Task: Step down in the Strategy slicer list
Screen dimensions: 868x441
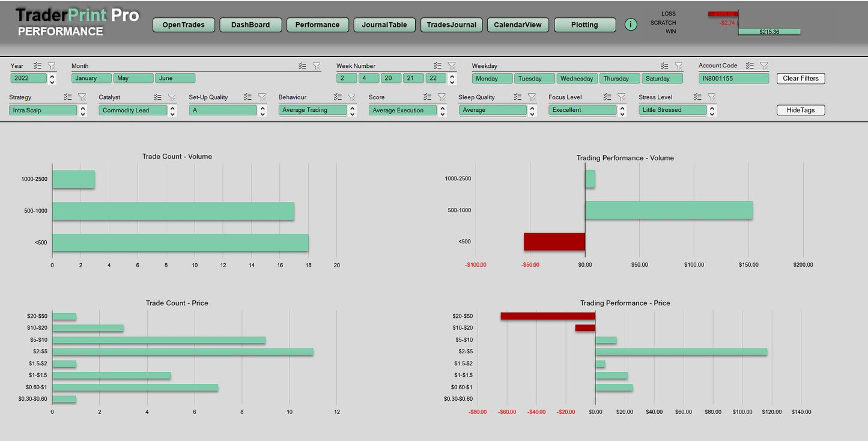Action: click(x=82, y=114)
